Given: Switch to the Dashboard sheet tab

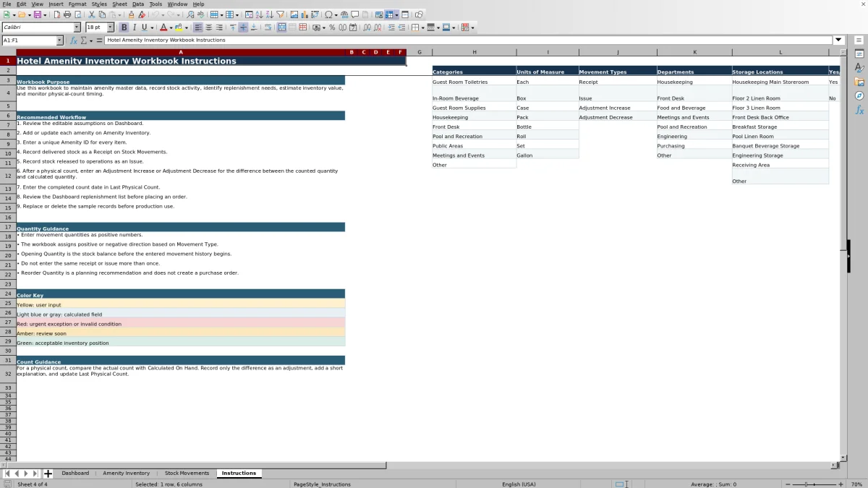Looking at the screenshot, I should coord(75,473).
